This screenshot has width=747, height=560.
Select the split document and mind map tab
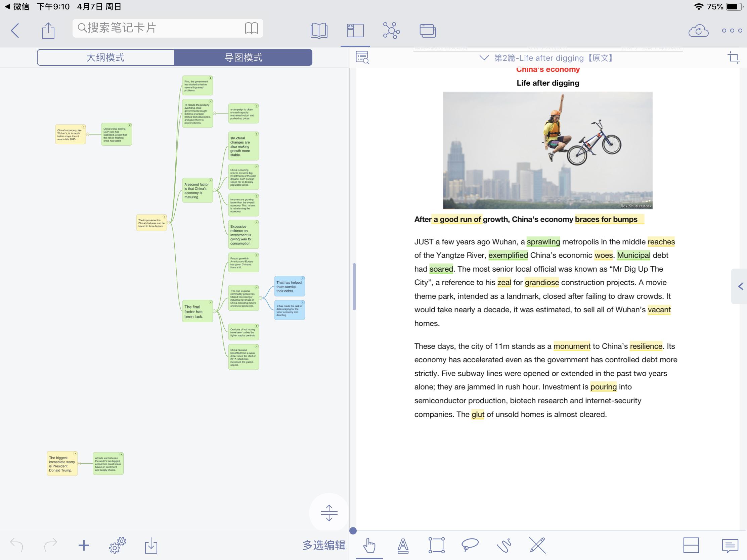click(355, 31)
